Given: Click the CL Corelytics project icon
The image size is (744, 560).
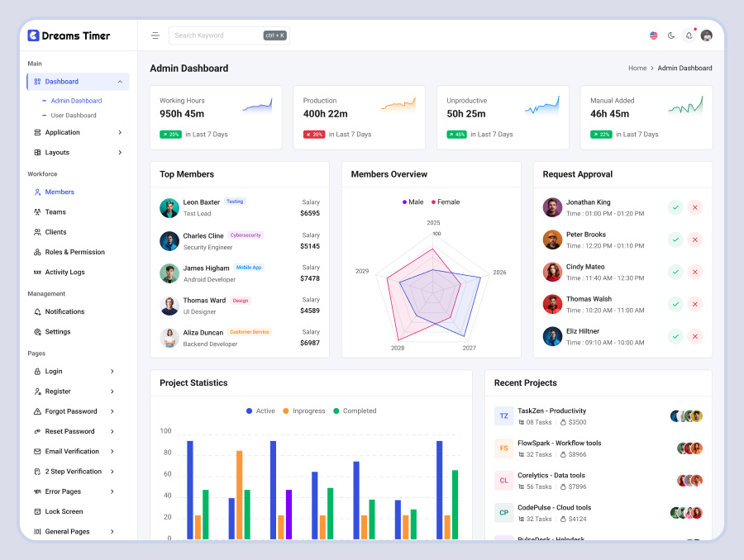Looking at the screenshot, I should pos(504,481).
